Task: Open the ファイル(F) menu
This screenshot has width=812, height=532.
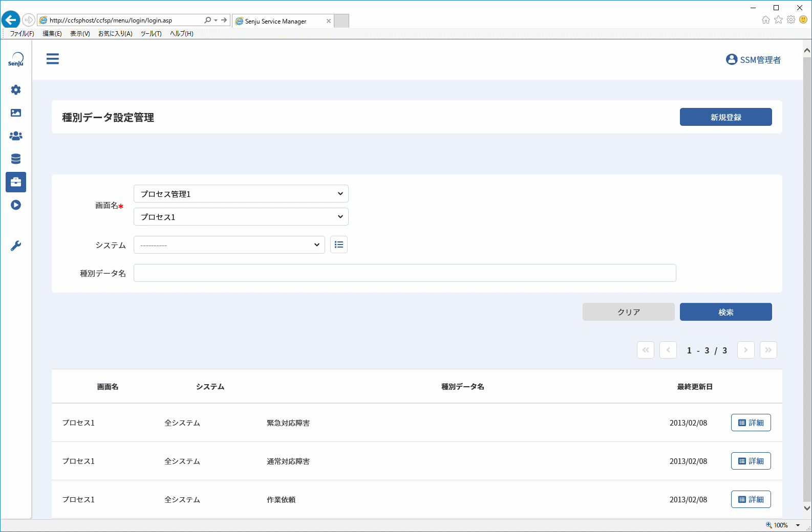Action: click(x=22, y=34)
